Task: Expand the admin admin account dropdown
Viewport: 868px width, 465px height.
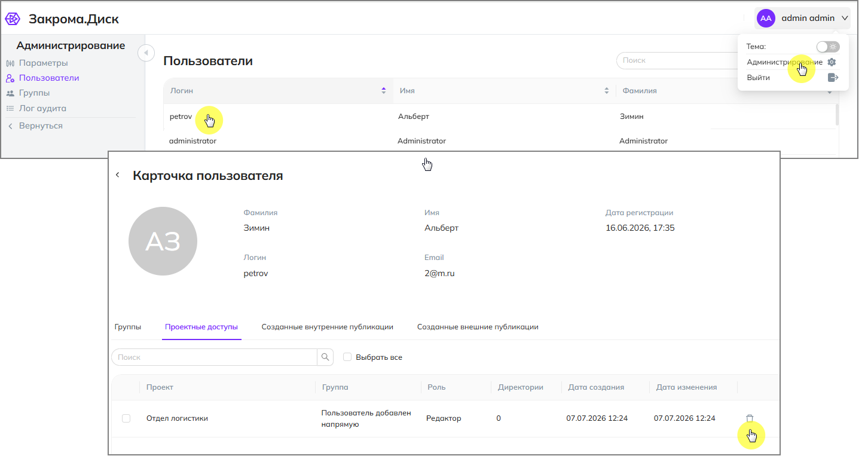Action: 845,19
